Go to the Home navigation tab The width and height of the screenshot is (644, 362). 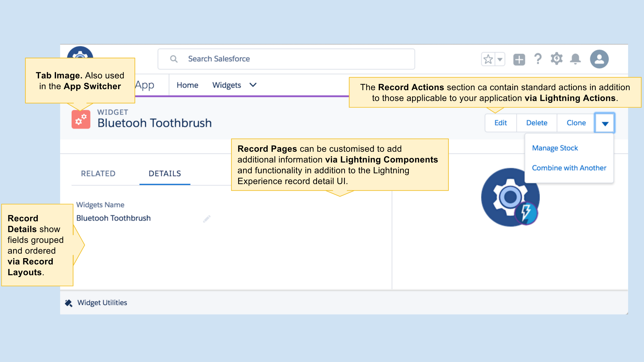pyautogui.click(x=187, y=85)
